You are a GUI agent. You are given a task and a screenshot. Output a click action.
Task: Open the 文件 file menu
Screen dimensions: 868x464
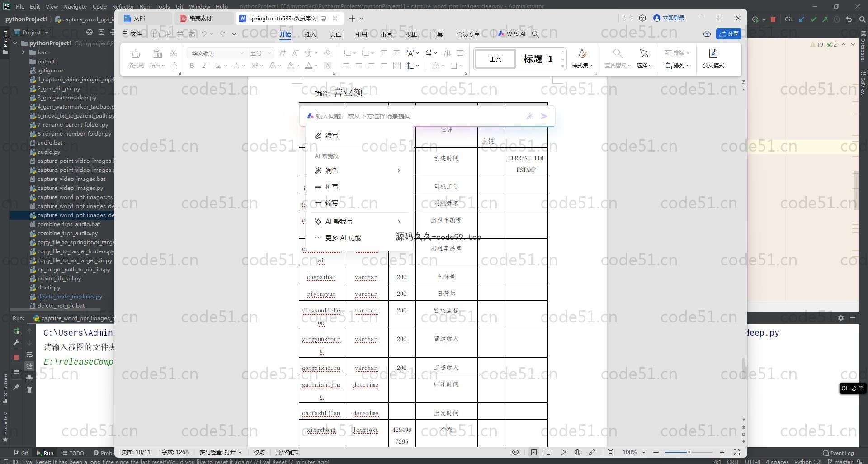click(132, 34)
